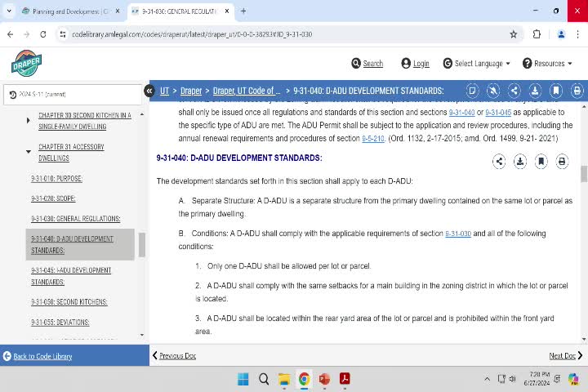Follow 9-31-030 link in Conditions paragraph
Image resolution: width=588 pixels, height=392 pixels.
coord(458,234)
